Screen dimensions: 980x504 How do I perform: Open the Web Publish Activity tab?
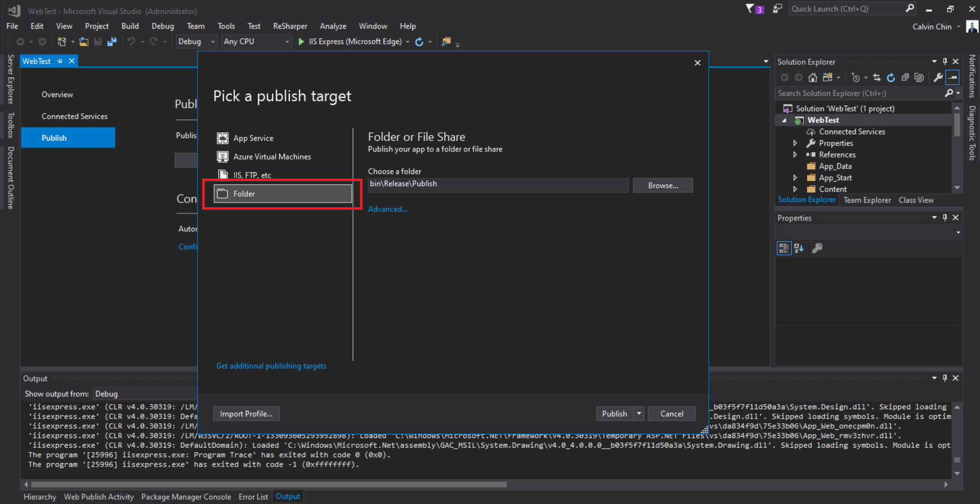[99, 497]
